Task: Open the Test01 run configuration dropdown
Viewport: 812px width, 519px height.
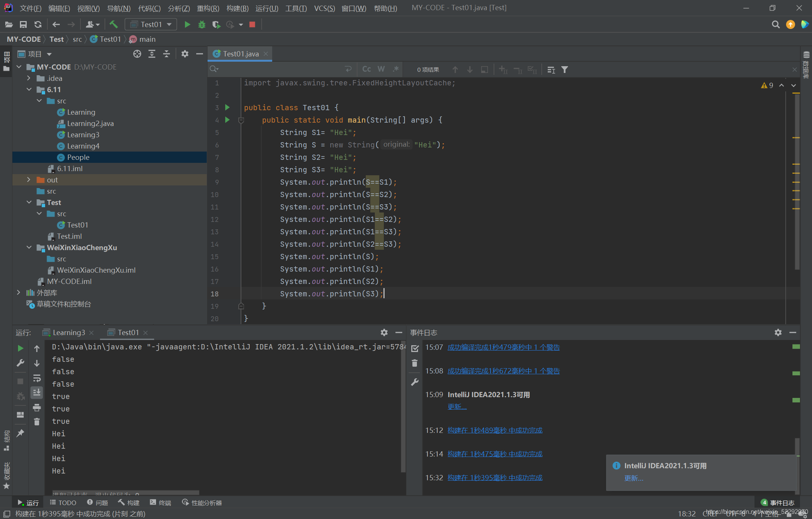Action: (151, 24)
